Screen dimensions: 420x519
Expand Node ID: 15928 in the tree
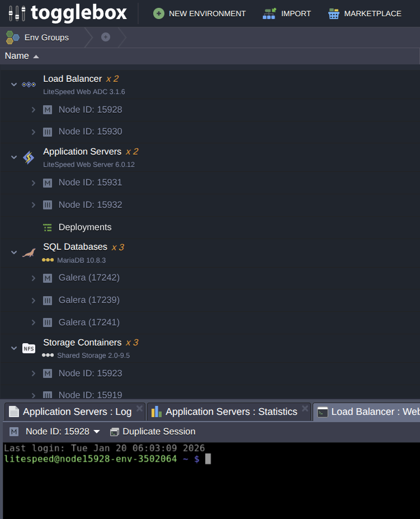point(34,110)
